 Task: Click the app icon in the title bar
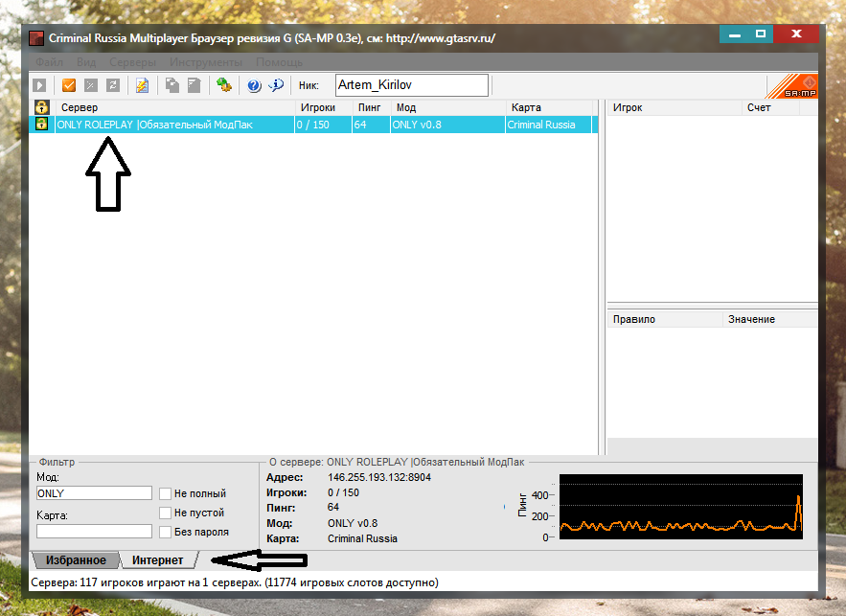click(36, 38)
